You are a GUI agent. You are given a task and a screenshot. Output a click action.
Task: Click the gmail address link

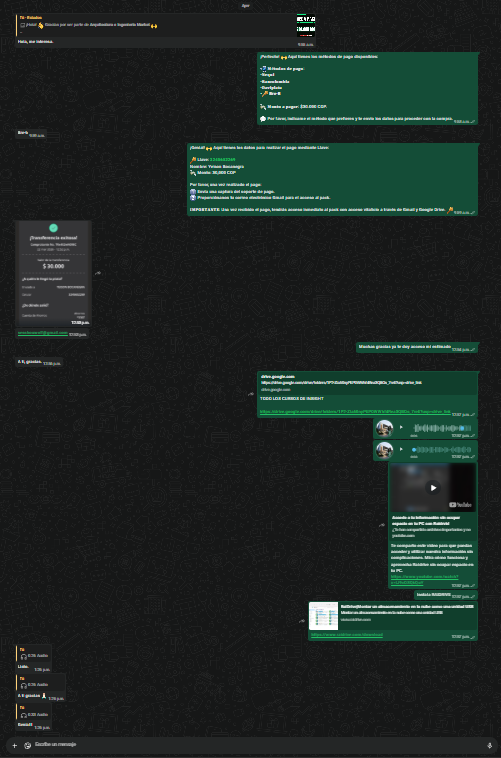43,333
